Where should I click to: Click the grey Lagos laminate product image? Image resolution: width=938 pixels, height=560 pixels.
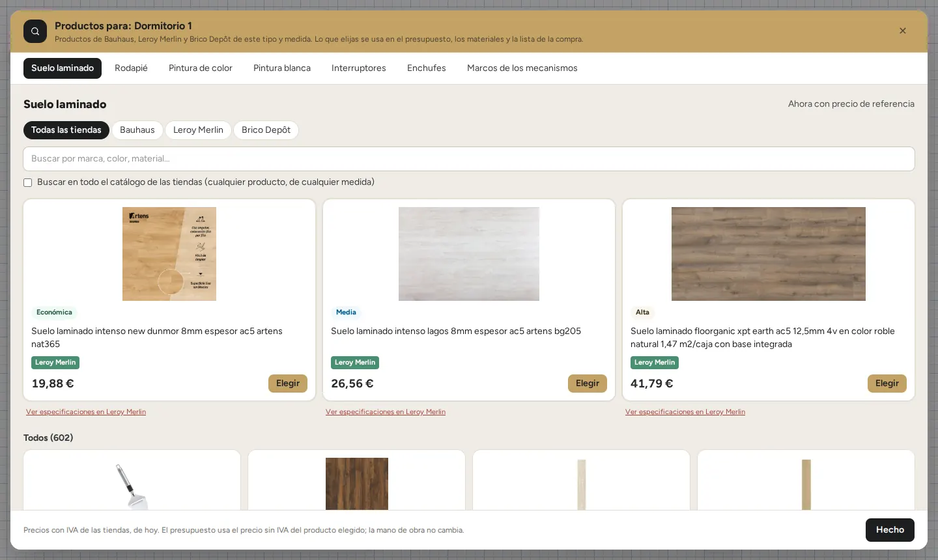coord(469,254)
